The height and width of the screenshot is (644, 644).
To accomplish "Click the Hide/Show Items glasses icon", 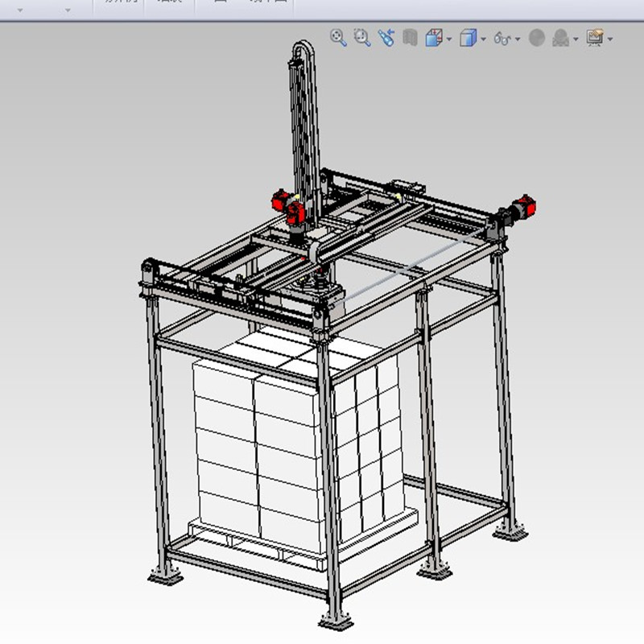I will (502, 38).
